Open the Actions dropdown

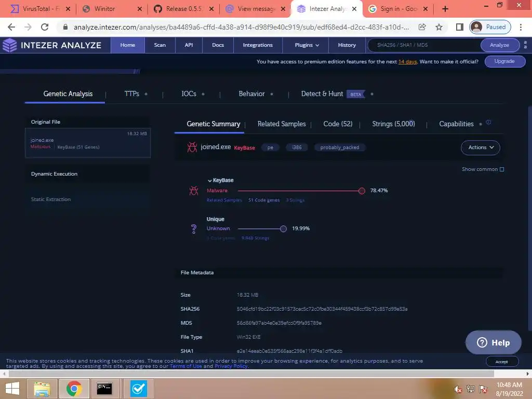pos(481,148)
